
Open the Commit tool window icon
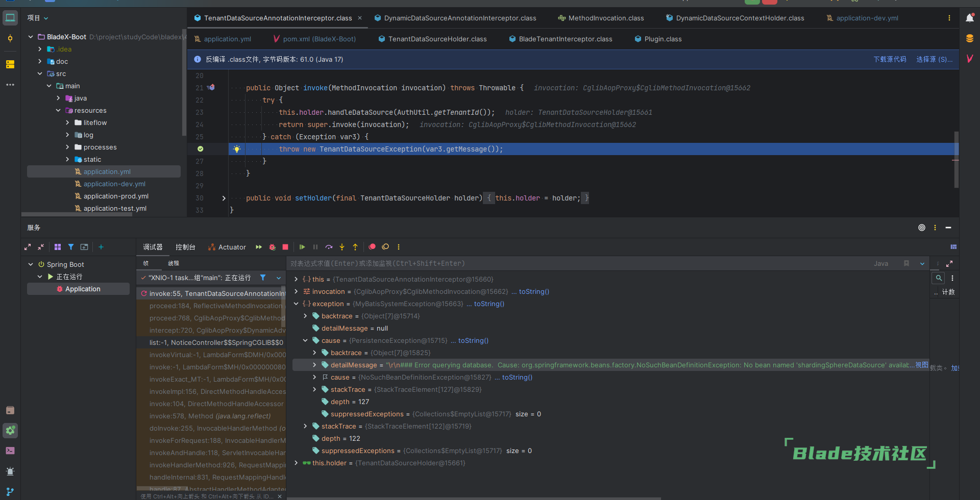(x=10, y=38)
